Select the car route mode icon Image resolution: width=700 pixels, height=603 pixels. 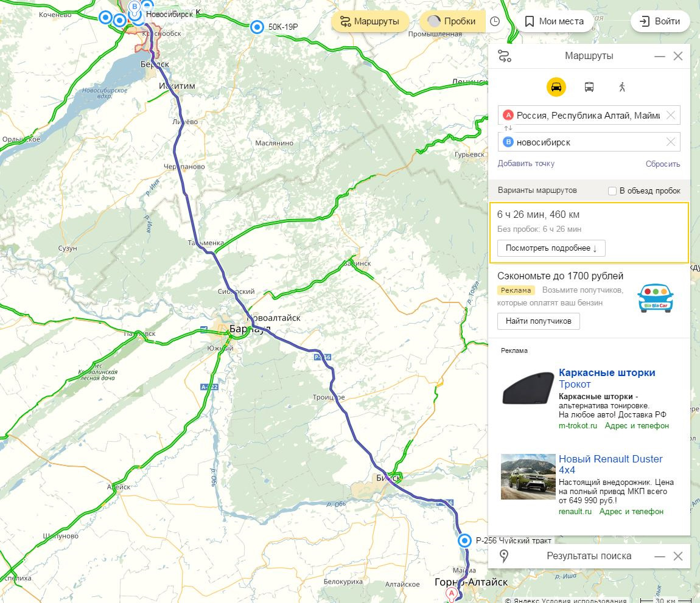point(556,86)
